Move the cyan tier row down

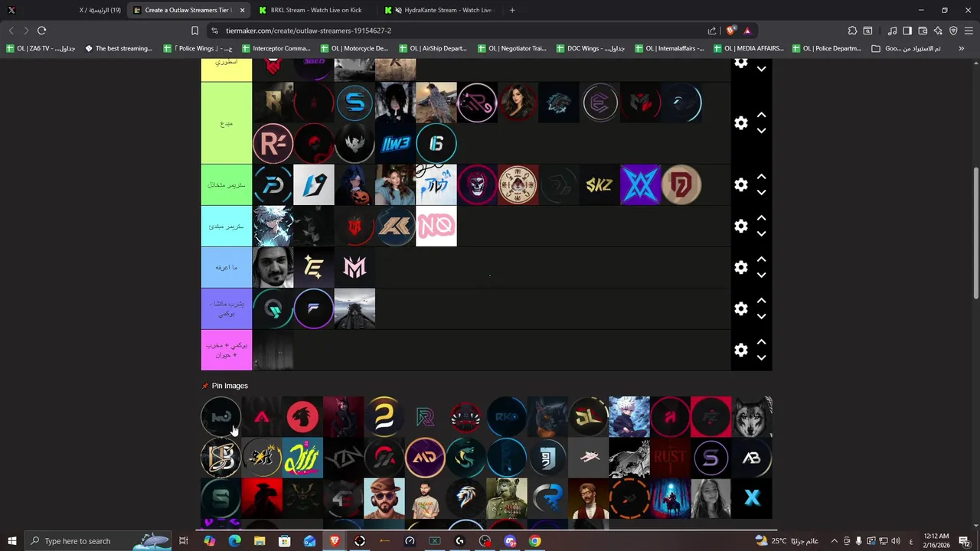click(761, 234)
